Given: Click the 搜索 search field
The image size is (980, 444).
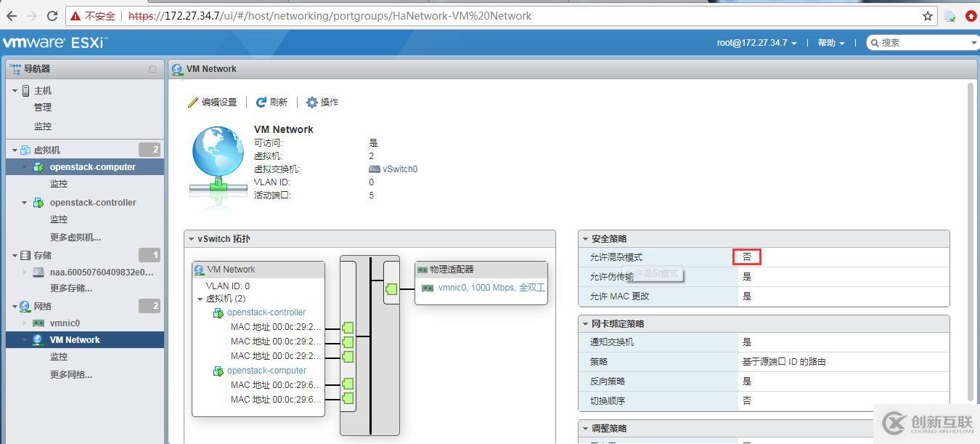Looking at the screenshot, I should 922,43.
